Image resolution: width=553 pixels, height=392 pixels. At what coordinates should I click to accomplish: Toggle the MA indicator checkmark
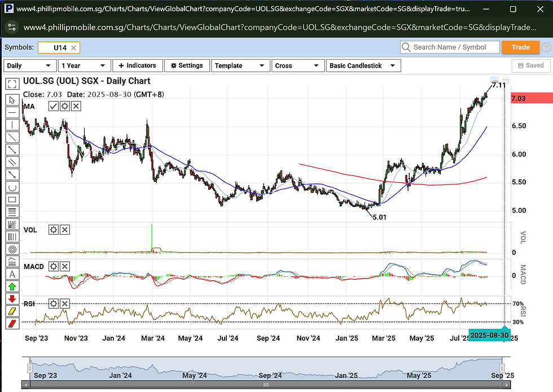click(x=53, y=106)
